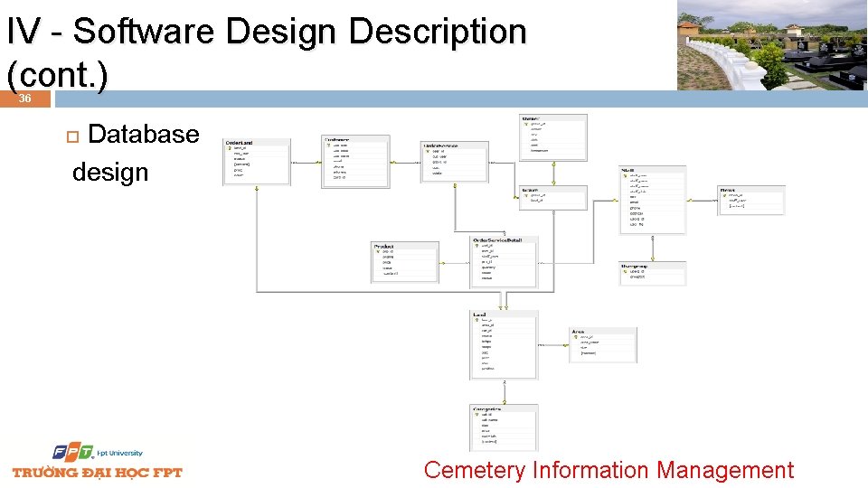Viewport: 868px width, 488px height.
Task: Click the "TRƯỜNG ĐẠI HỌC FPT" text
Action: pyautogui.click(x=98, y=473)
